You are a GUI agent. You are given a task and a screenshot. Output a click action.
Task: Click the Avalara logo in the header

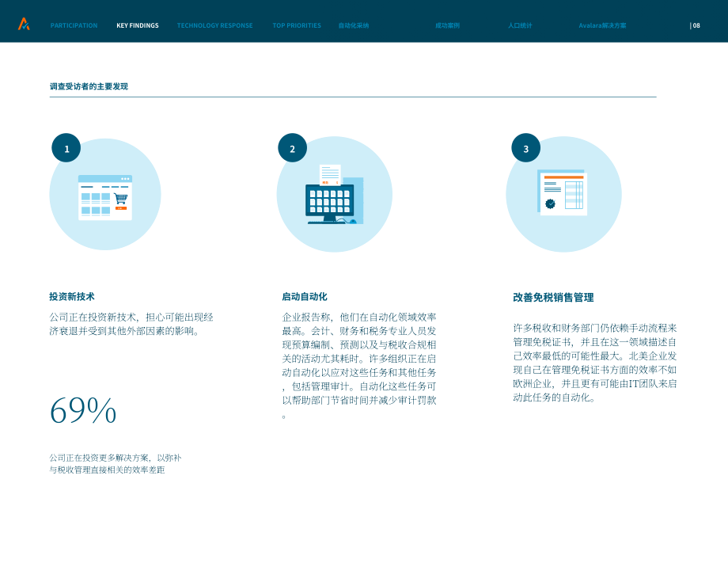[x=24, y=25]
